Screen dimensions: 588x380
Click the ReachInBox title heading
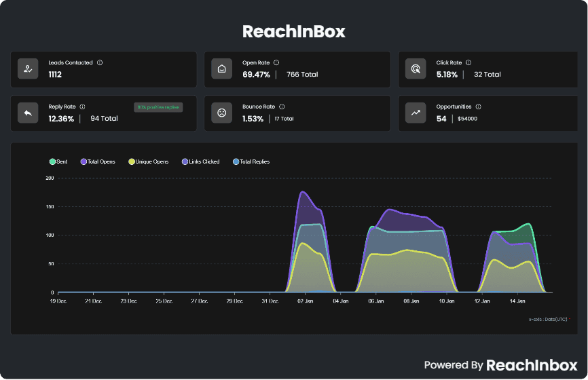[293, 31]
